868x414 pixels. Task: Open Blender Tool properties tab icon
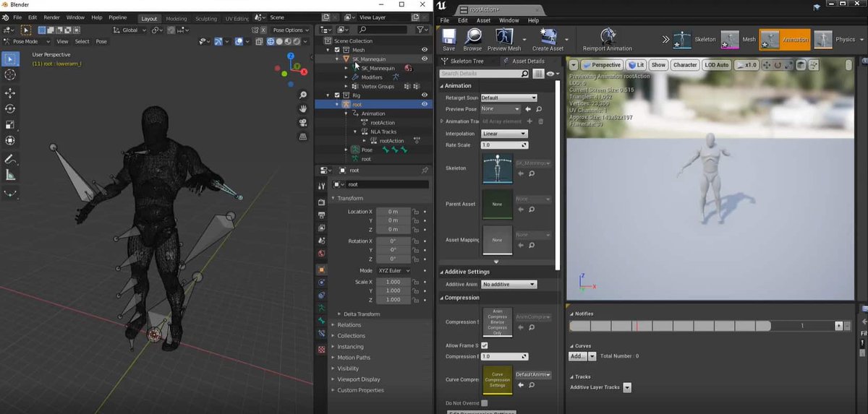321,186
